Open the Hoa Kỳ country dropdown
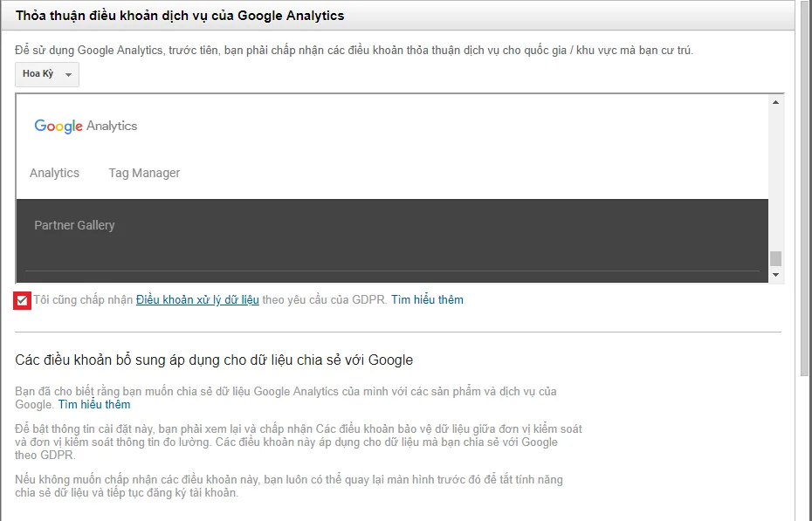Viewport: 812px width, 521px height. [46, 74]
